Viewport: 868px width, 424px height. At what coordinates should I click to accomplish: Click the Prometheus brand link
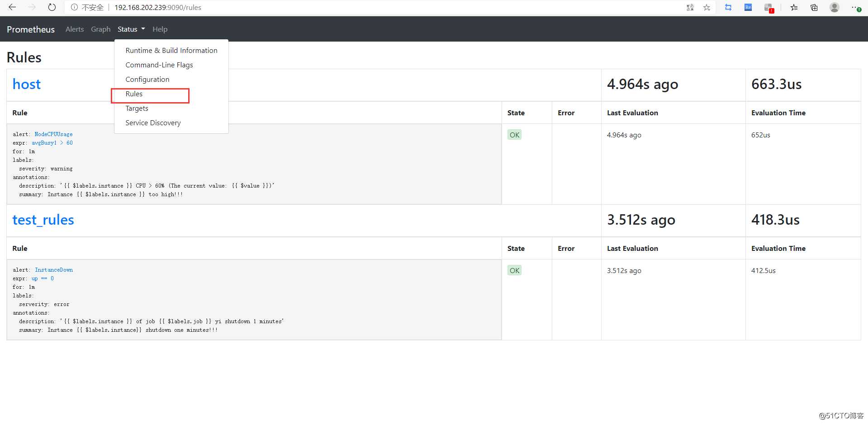click(x=31, y=29)
